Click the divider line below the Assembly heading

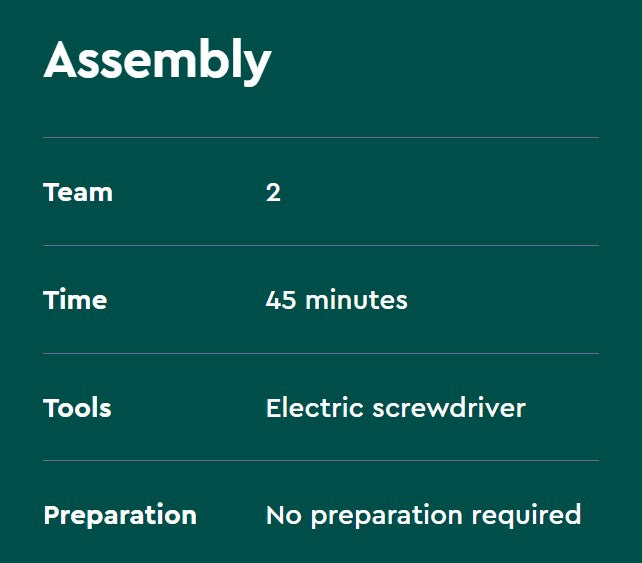click(320, 138)
